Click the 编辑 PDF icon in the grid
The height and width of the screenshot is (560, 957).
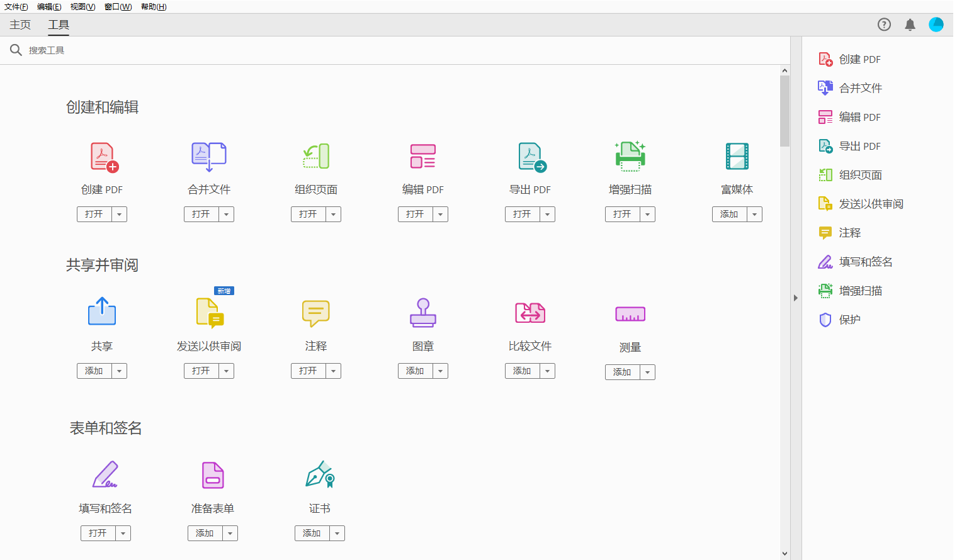tap(423, 156)
